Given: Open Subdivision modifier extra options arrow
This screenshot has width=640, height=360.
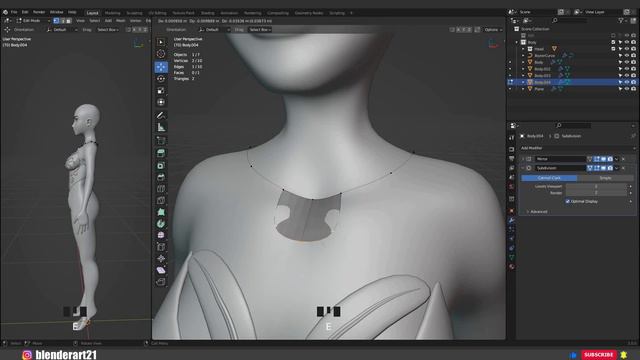Looking at the screenshot, I should tap(617, 168).
